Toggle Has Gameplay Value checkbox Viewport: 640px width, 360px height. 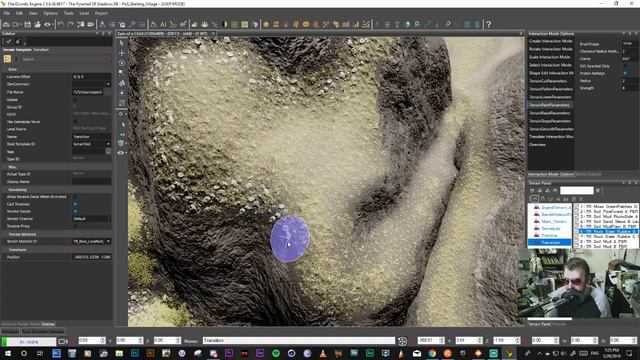tap(75, 122)
